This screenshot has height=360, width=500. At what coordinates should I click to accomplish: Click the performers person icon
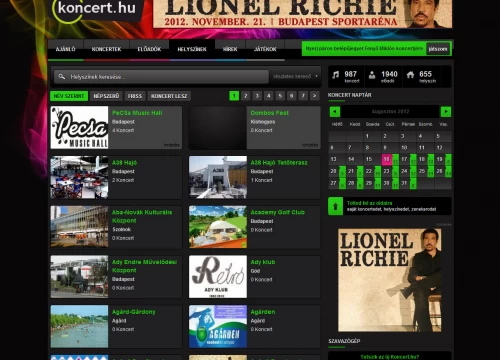[x=372, y=75]
